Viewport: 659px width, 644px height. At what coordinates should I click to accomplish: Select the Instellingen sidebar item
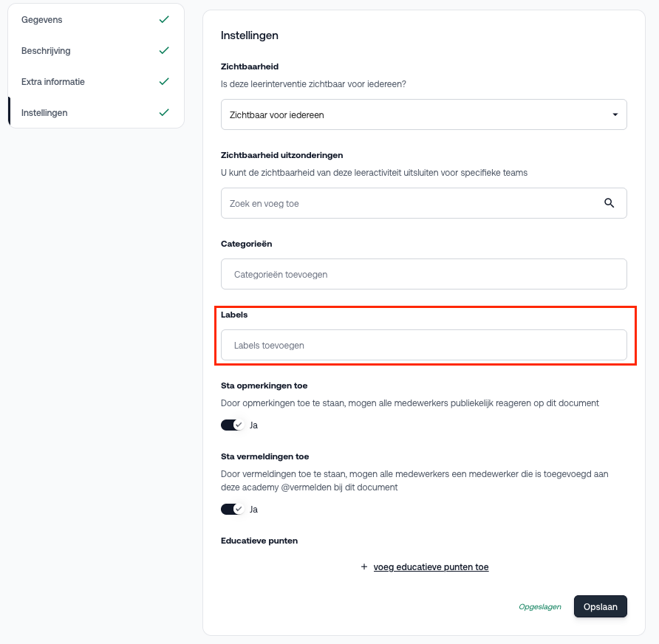(44, 113)
